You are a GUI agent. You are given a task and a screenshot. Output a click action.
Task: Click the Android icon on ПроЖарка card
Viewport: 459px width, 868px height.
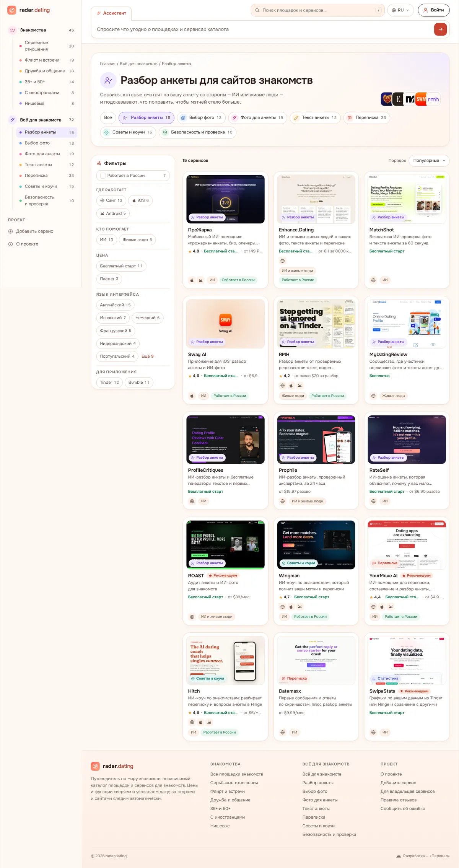201,280
